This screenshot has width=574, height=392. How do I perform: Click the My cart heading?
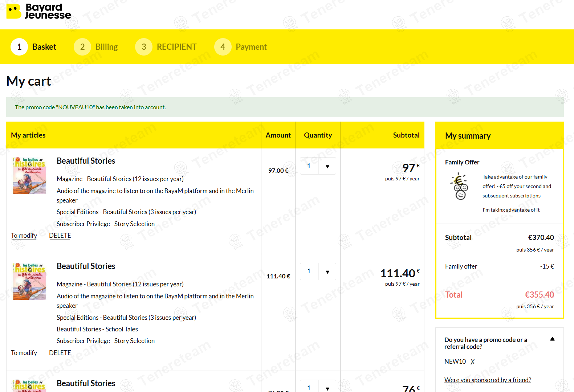click(29, 81)
